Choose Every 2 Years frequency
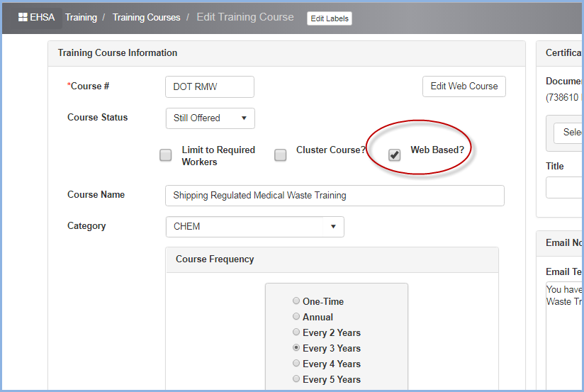The width and height of the screenshot is (584, 392). (x=296, y=332)
